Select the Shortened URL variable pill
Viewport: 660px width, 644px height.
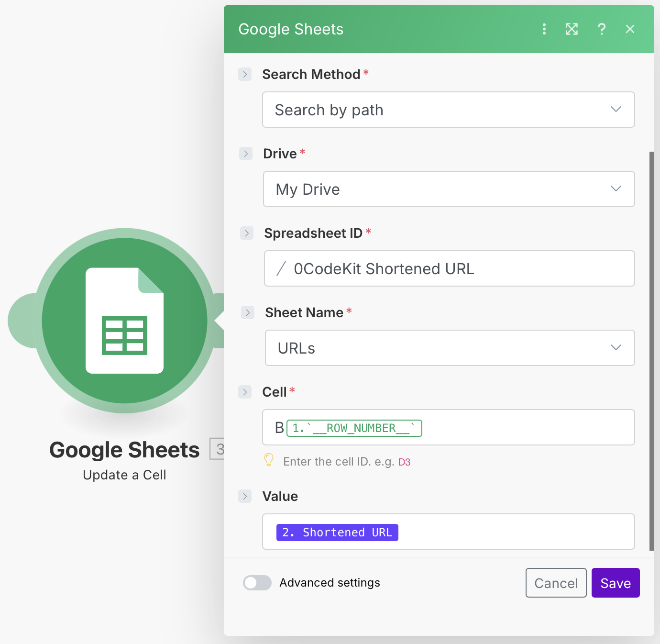point(337,533)
